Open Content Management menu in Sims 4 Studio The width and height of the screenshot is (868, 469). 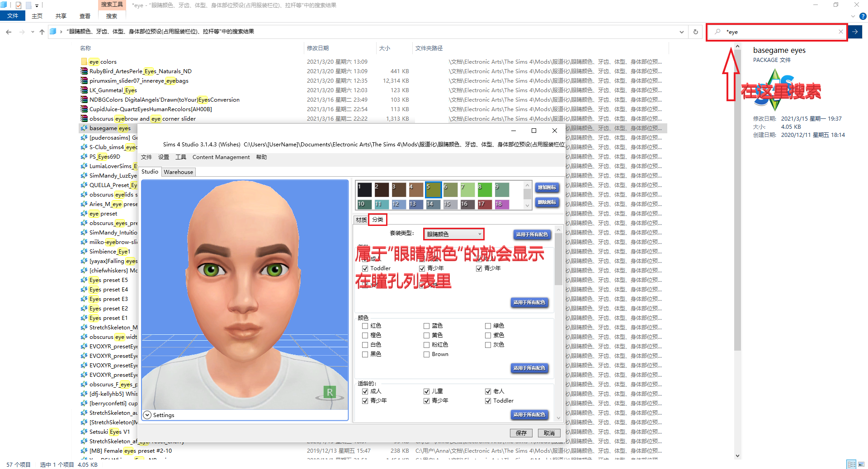point(221,157)
